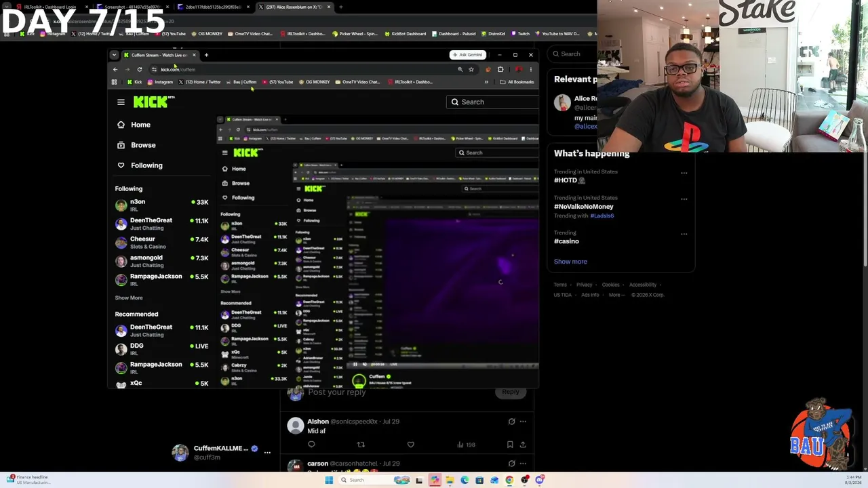Open the apps grid in bookmarks bar
This screenshot has width=868, height=488.
click(x=114, y=82)
